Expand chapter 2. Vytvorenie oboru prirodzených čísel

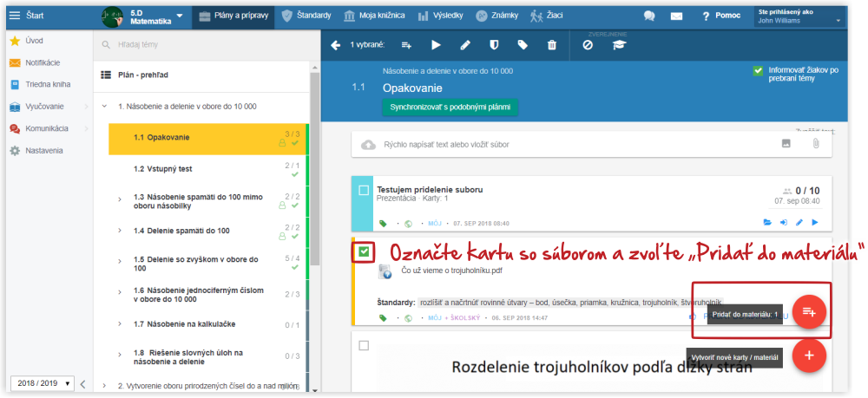point(105,386)
